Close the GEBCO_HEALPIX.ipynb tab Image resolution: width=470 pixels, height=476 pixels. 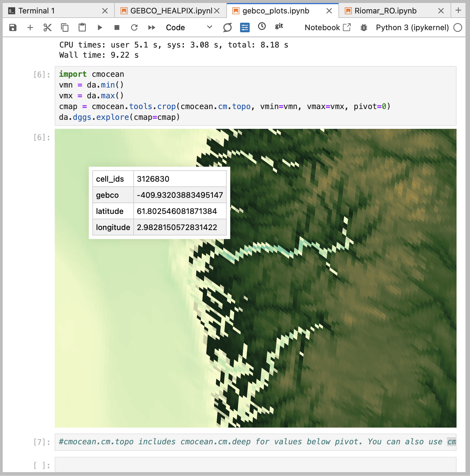click(x=217, y=11)
